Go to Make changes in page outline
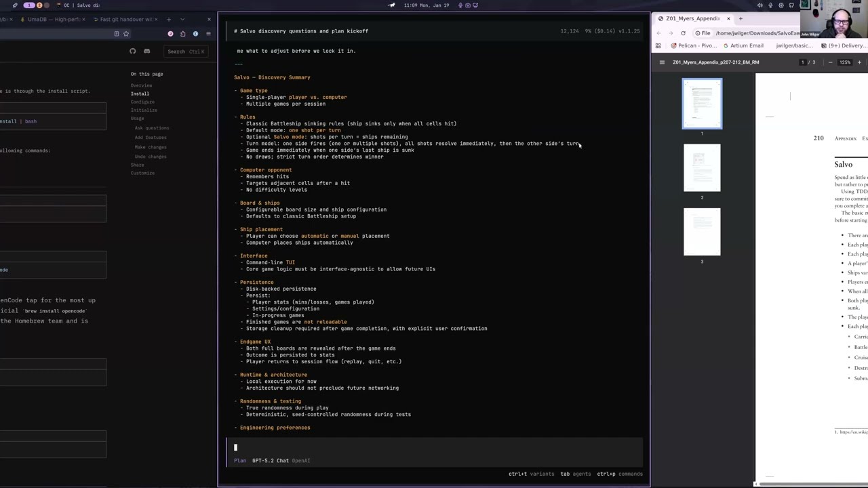Screen dimensions: 868x488 point(151,146)
